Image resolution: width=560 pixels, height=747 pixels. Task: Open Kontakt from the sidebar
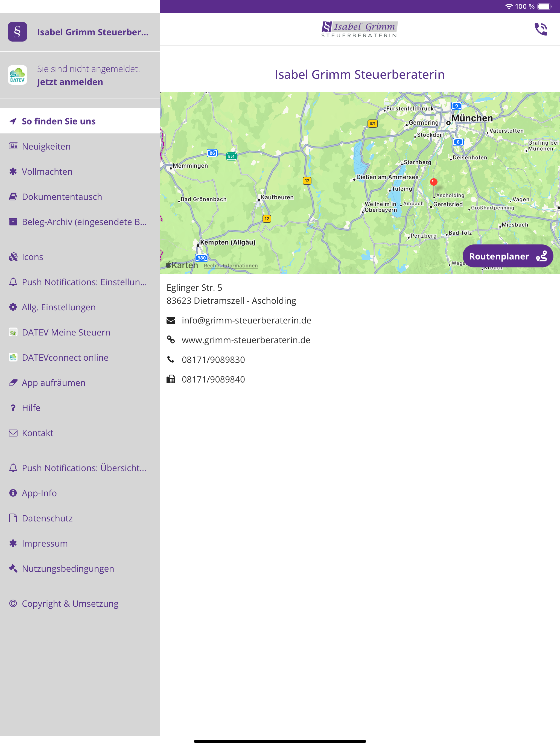click(80, 433)
